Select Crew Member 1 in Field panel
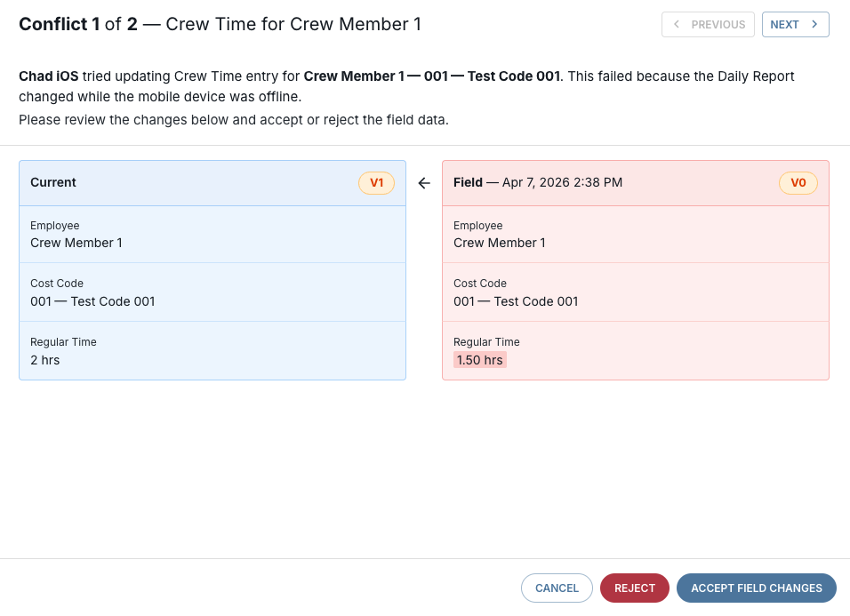Viewport: 850px width, 616px height. (x=500, y=243)
